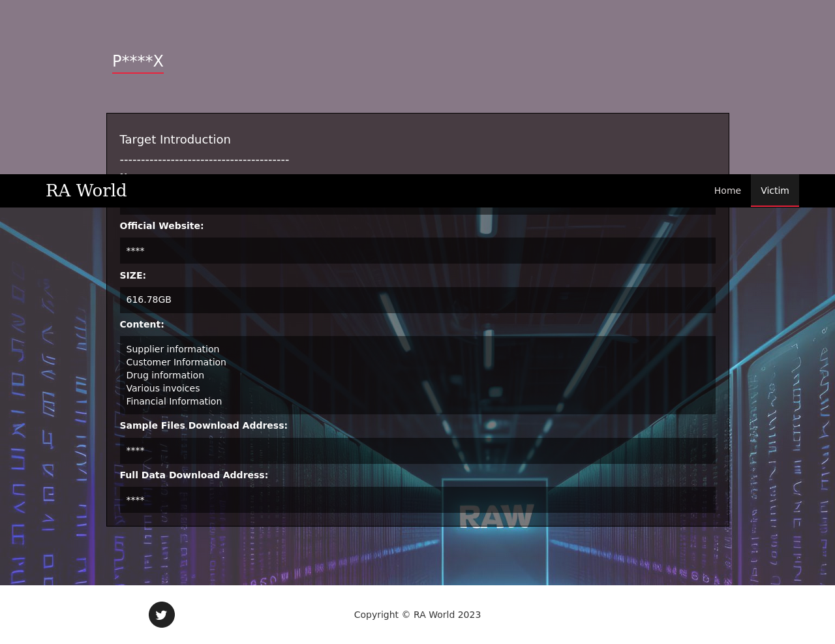Select the Victim navigation tab
Image resolution: width=835 pixels, height=644 pixels.
click(774, 191)
